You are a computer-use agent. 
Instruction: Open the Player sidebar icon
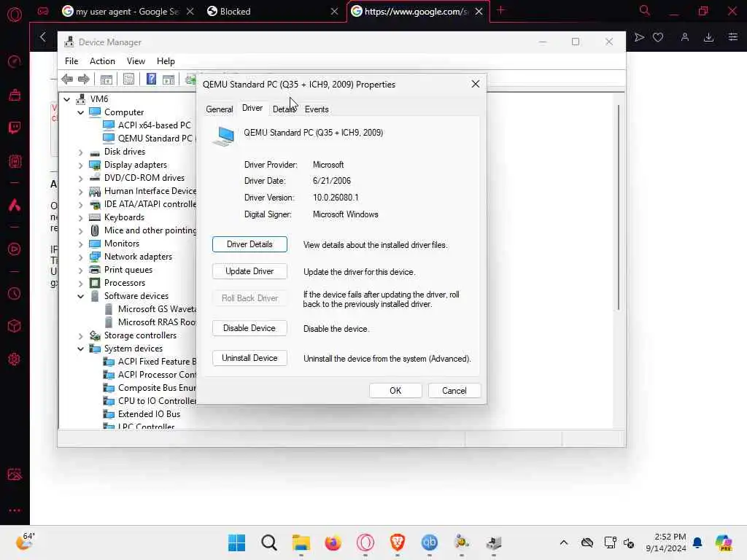point(15,249)
